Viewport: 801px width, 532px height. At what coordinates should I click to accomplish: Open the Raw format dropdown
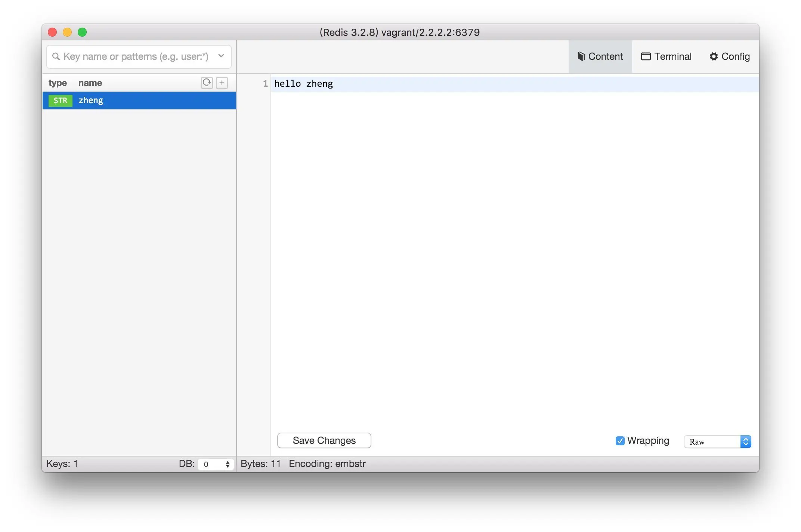pos(717,442)
